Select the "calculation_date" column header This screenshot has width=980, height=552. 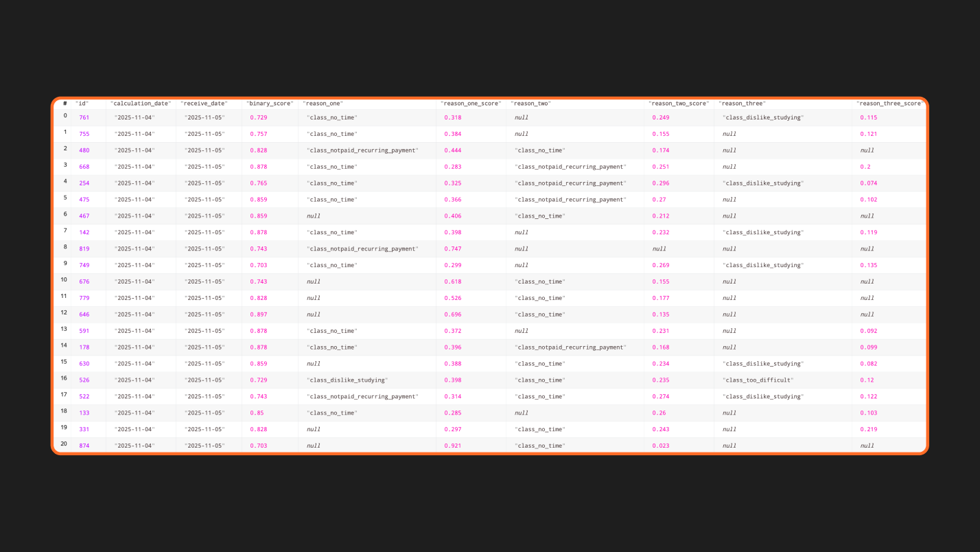click(x=141, y=104)
